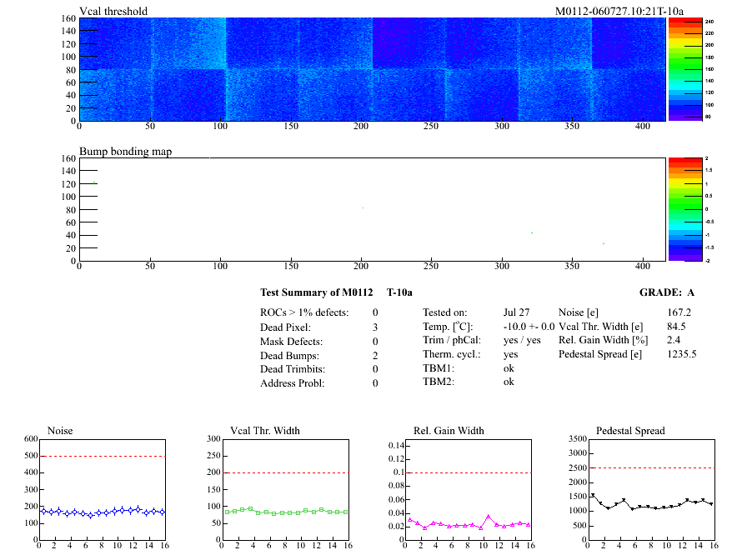Click the Bump bonding map color scale bar
Image resolution: width=747 pixels, height=560 pixels.
[686, 209]
